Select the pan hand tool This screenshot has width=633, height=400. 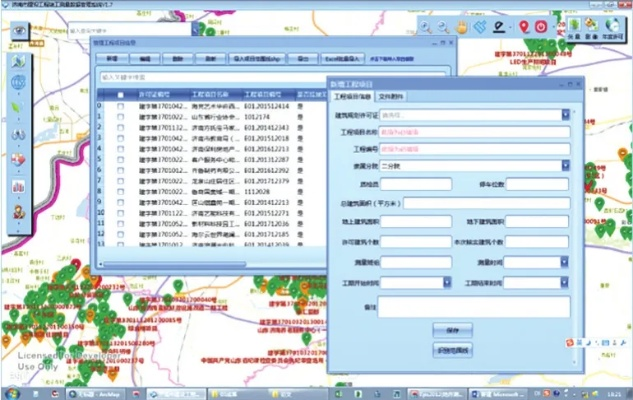(x=463, y=26)
